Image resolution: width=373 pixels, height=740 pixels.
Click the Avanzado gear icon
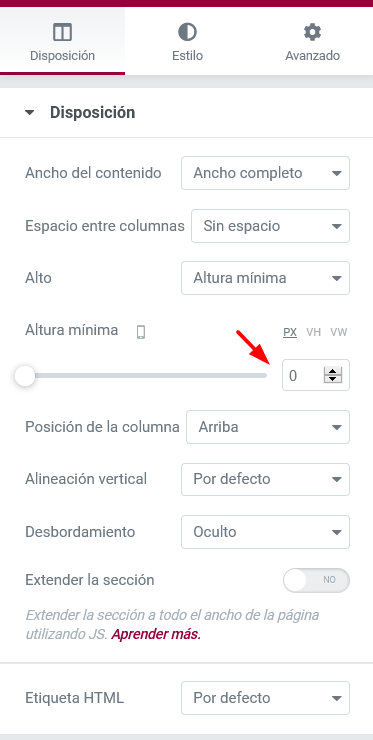(x=312, y=33)
